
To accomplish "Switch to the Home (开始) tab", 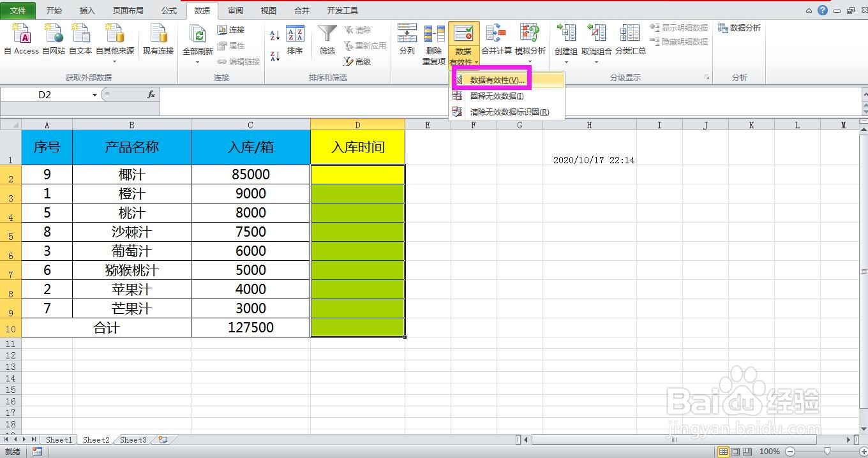I will (54, 11).
